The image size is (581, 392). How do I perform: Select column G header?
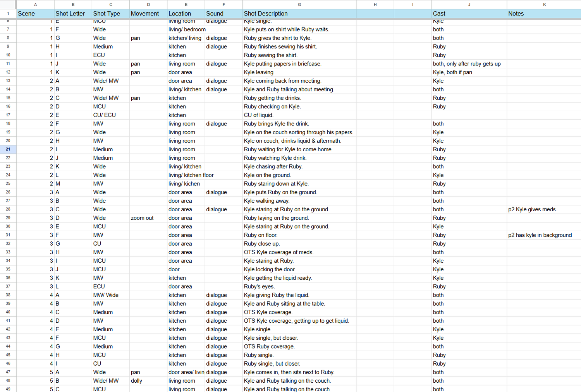tap(299, 4)
